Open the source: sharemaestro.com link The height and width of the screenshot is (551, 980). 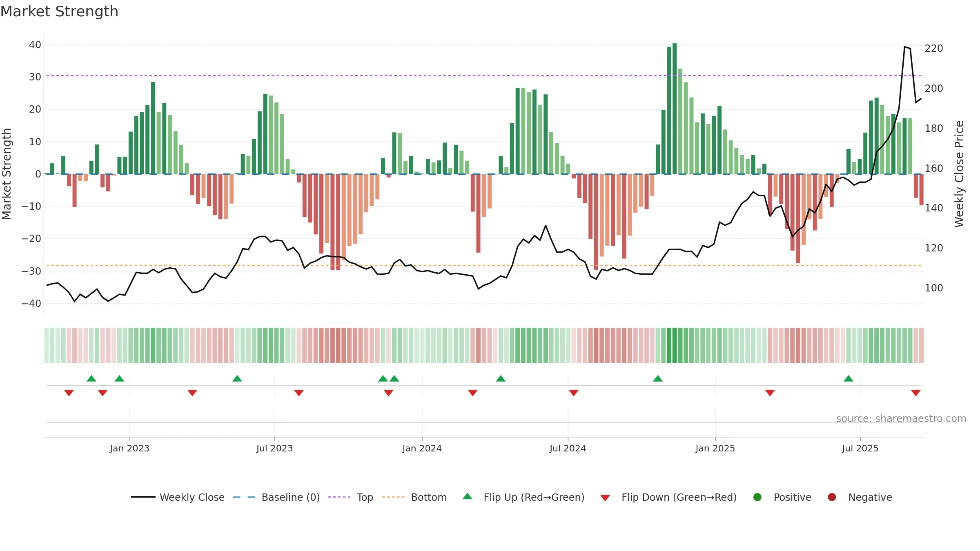901,418
